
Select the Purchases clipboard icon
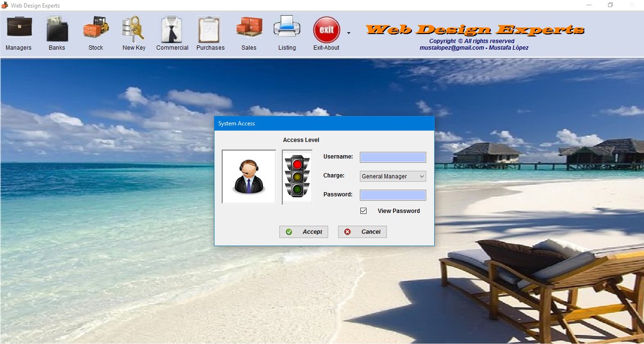[x=210, y=28]
